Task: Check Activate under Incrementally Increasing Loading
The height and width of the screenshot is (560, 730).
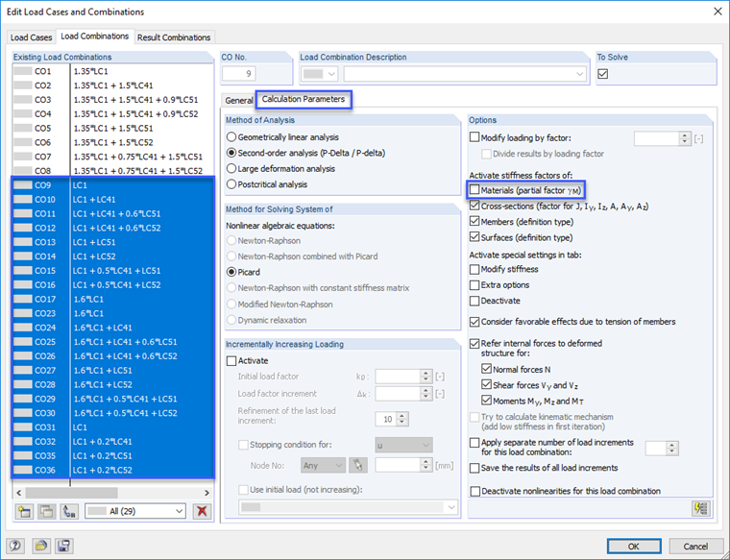Action: point(231,361)
